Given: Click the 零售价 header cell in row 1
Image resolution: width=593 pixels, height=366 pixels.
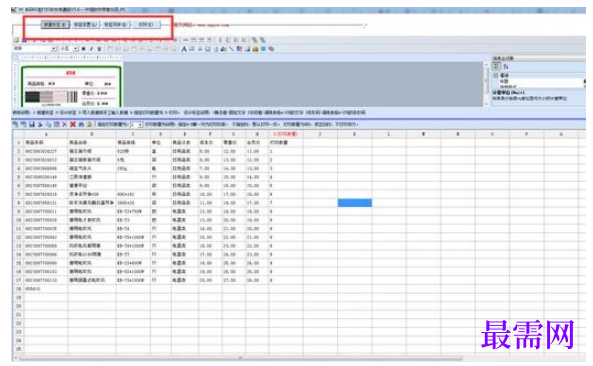Looking at the screenshot, I should (234, 143).
